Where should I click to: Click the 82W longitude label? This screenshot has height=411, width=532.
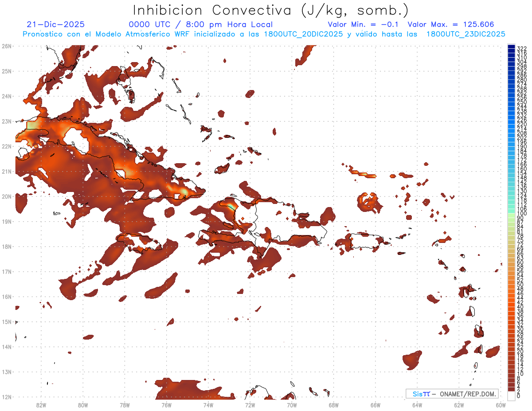coord(41,405)
